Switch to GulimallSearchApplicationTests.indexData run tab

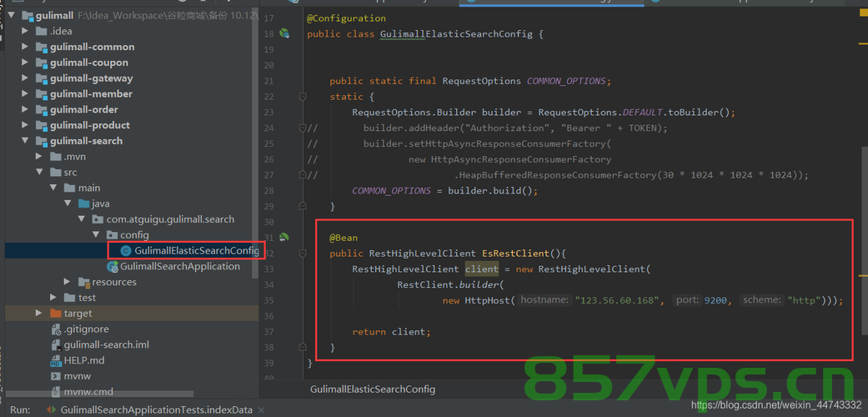pos(156,410)
